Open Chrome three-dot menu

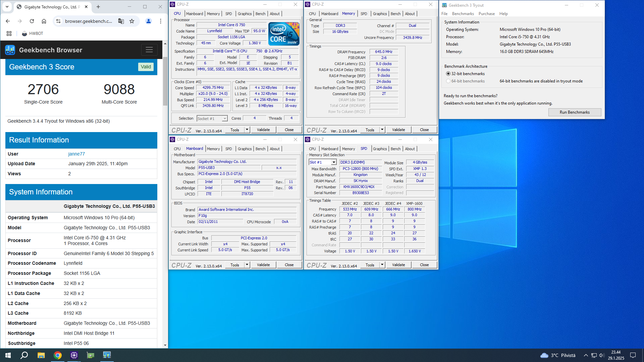[x=161, y=21]
